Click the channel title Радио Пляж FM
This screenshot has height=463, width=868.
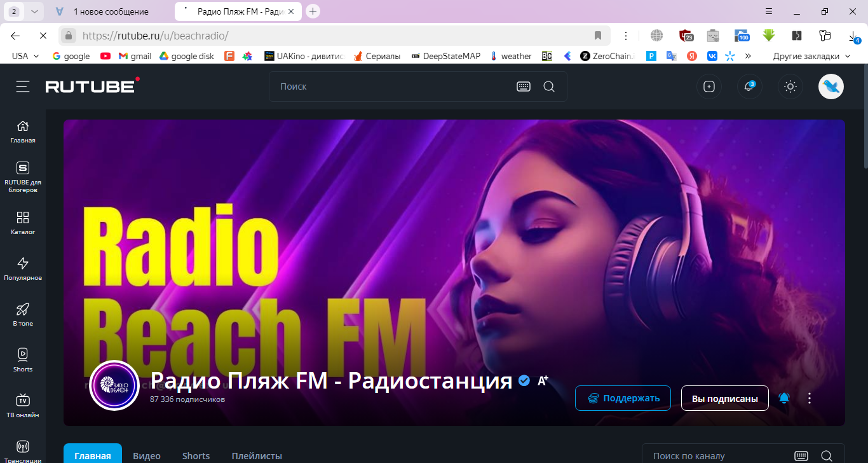click(331, 380)
